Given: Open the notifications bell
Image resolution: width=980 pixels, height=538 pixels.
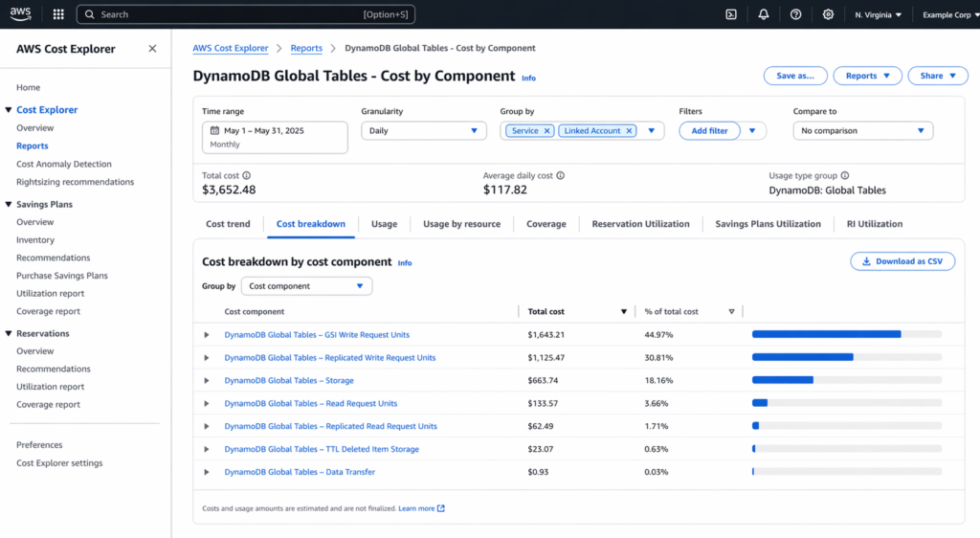Looking at the screenshot, I should click(x=763, y=14).
